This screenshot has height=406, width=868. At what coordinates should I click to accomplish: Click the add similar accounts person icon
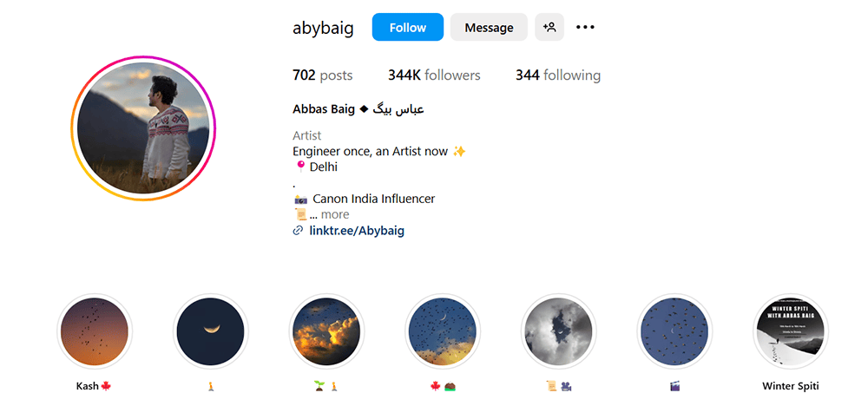(x=549, y=27)
